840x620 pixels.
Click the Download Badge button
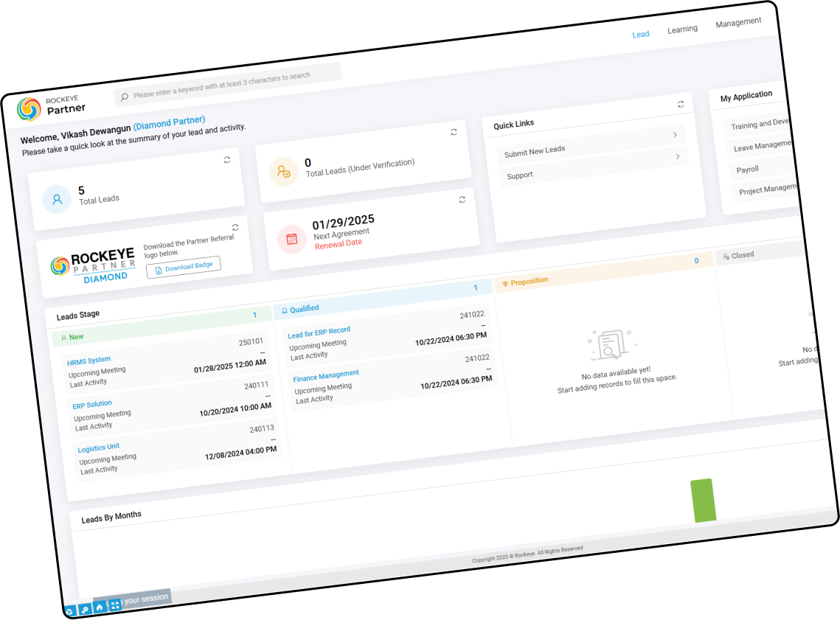[184, 267]
